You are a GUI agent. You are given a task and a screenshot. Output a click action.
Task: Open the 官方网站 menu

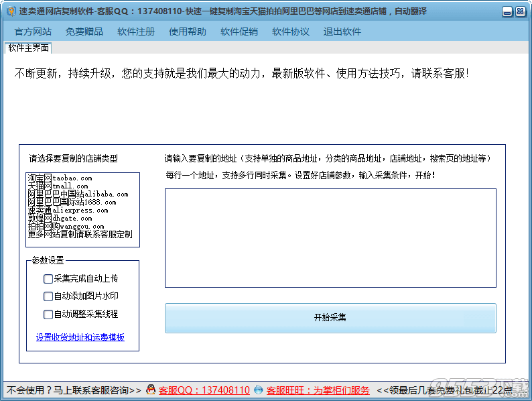click(x=33, y=32)
